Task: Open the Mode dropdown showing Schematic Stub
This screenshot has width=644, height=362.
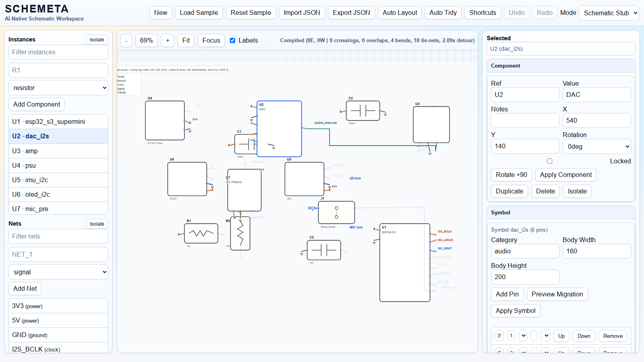Action: coord(609,13)
